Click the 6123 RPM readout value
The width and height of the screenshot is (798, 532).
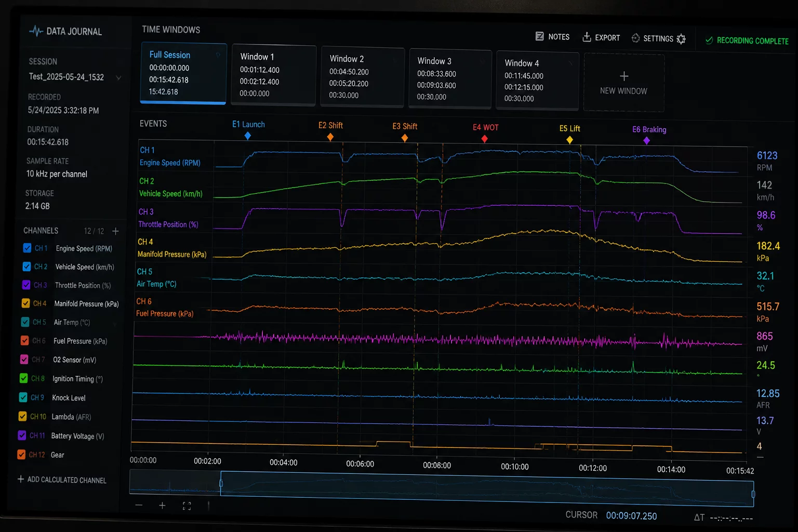767,155
